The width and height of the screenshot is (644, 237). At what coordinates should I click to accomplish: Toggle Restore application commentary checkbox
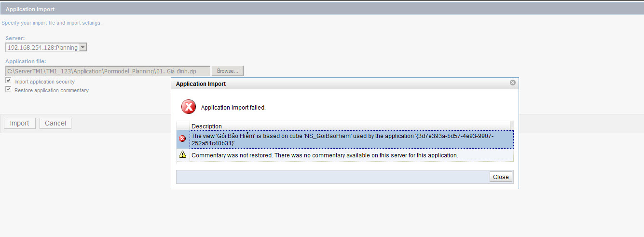[x=8, y=89]
